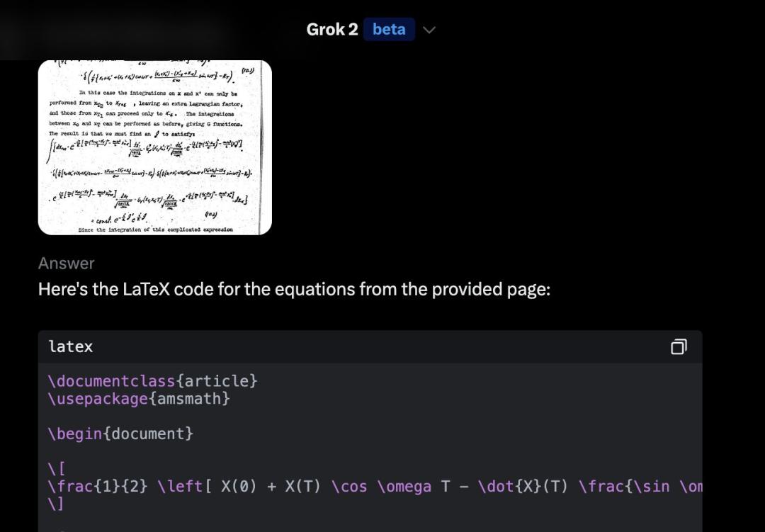Click the \dot{X}(T) term in code
The height and width of the screenshot is (532, 765).
[523, 486]
